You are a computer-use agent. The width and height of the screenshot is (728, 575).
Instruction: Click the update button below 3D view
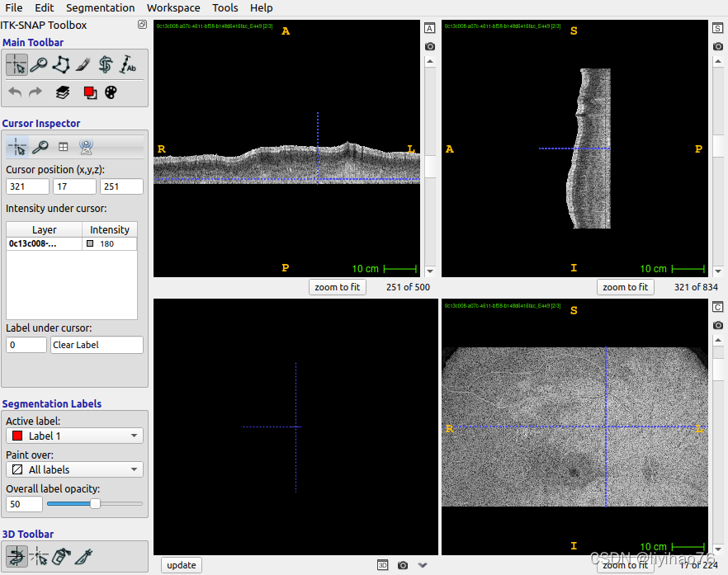pyautogui.click(x=182, y=565)
